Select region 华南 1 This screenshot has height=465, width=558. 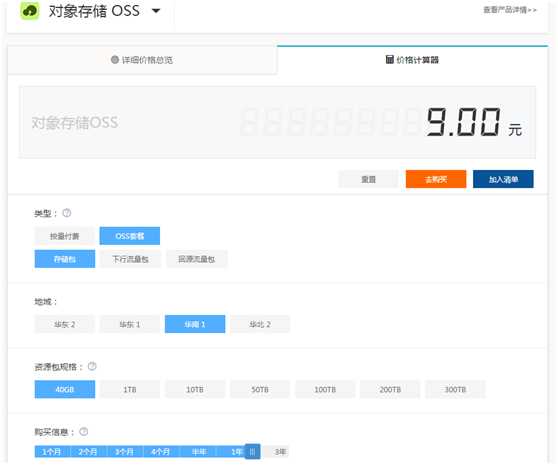click(195, 324)
